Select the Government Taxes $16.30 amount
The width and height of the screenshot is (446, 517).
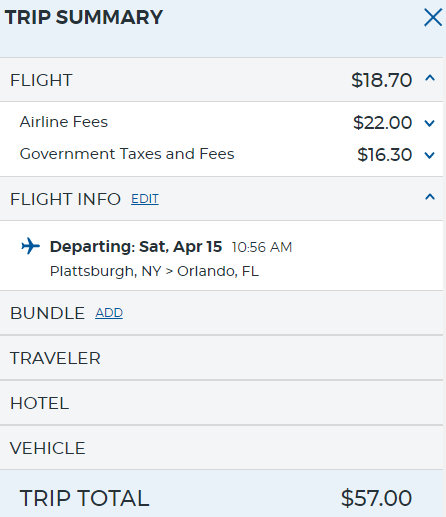(x=385, y=155)
